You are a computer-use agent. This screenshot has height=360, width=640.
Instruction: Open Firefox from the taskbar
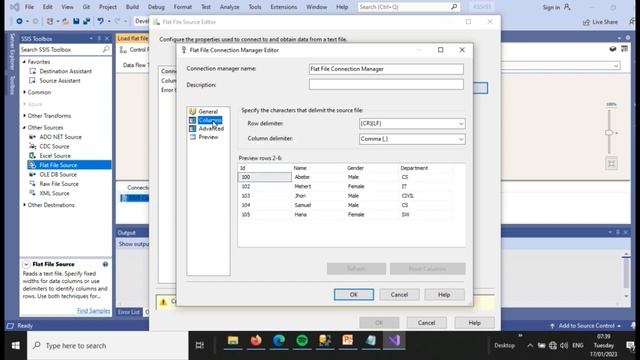point(256,341)
